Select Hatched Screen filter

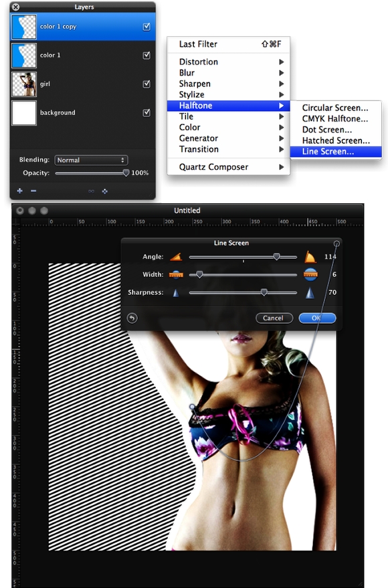(336, 140)
